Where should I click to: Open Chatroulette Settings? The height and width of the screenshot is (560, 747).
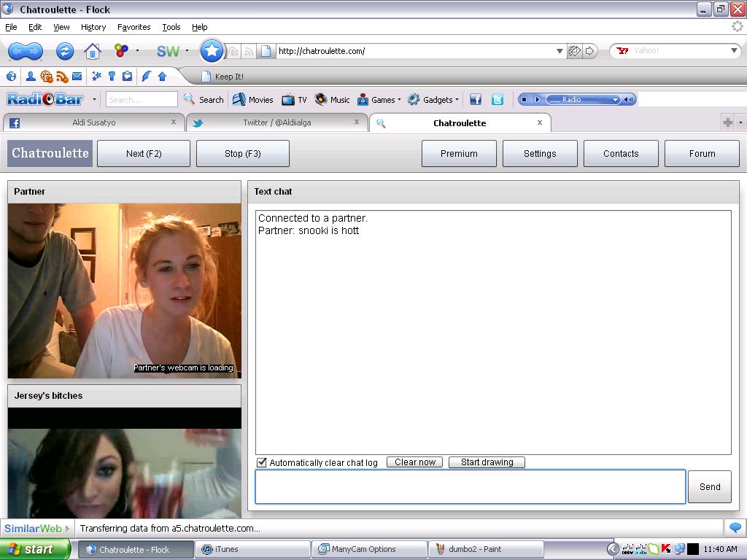coord(540,153)
